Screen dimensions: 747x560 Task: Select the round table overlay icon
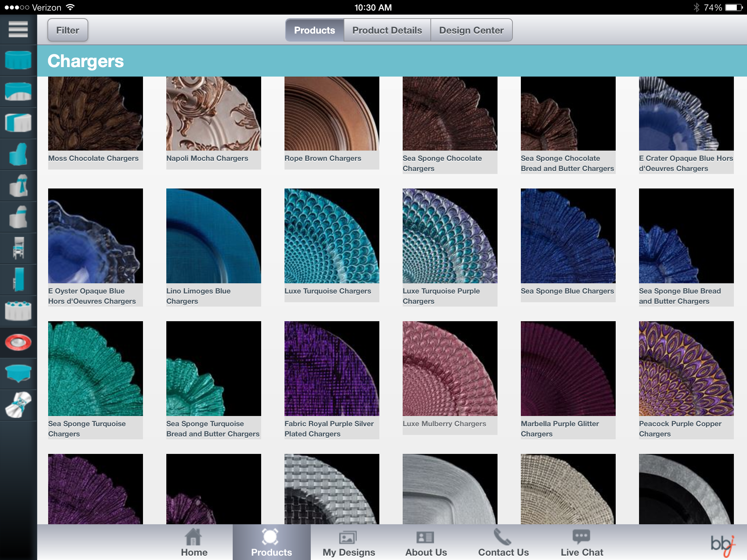point(18,92)
